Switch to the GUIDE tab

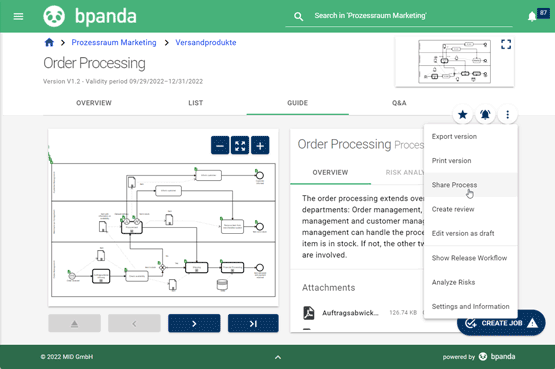(x=297, y=103)
